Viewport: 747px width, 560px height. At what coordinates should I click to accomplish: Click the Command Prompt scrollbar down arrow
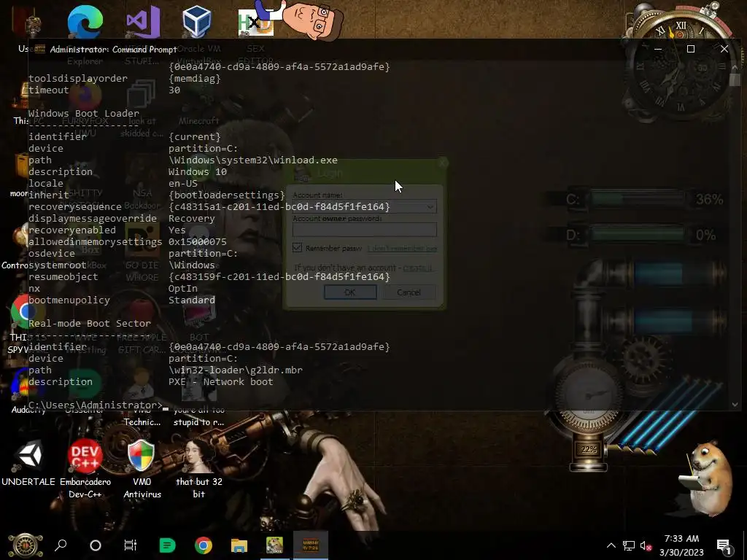[735, 404]
